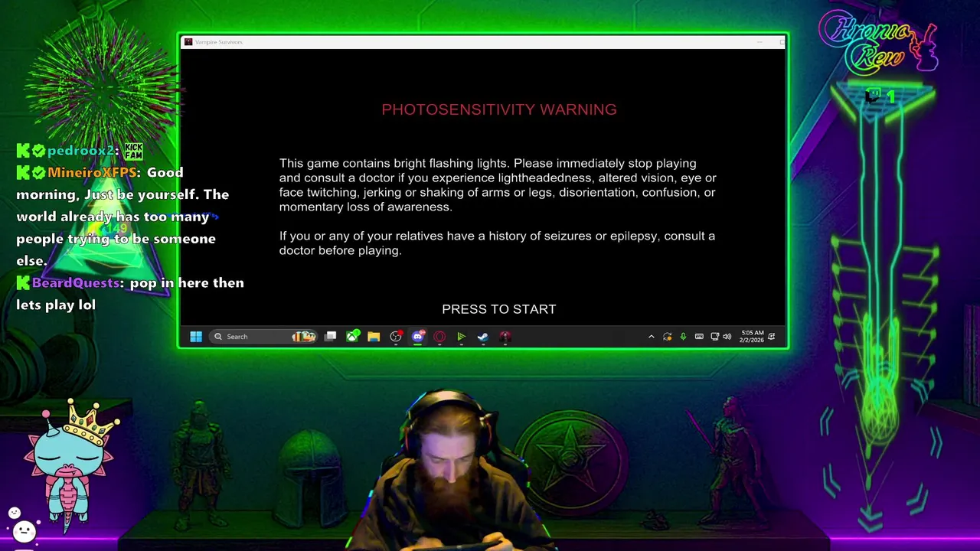Image resolution: width=980 pixels, height=551 pixels.
Task: Click the Vampire Survivors title bar icon
Action: tap(188, 42)
